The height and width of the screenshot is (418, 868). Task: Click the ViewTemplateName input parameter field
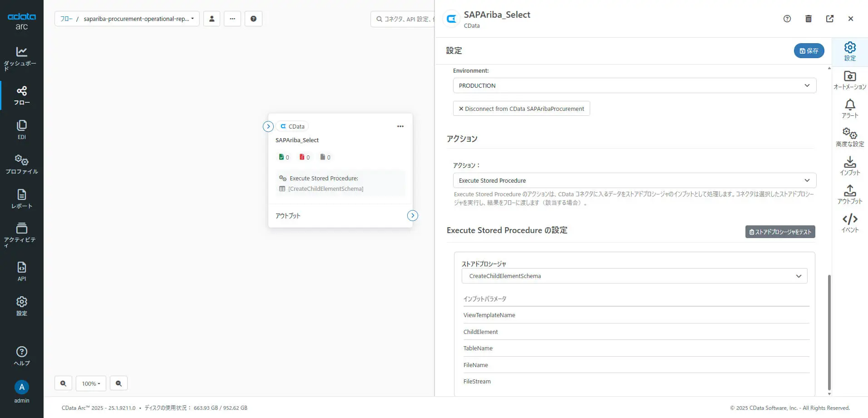pos(636,315)
